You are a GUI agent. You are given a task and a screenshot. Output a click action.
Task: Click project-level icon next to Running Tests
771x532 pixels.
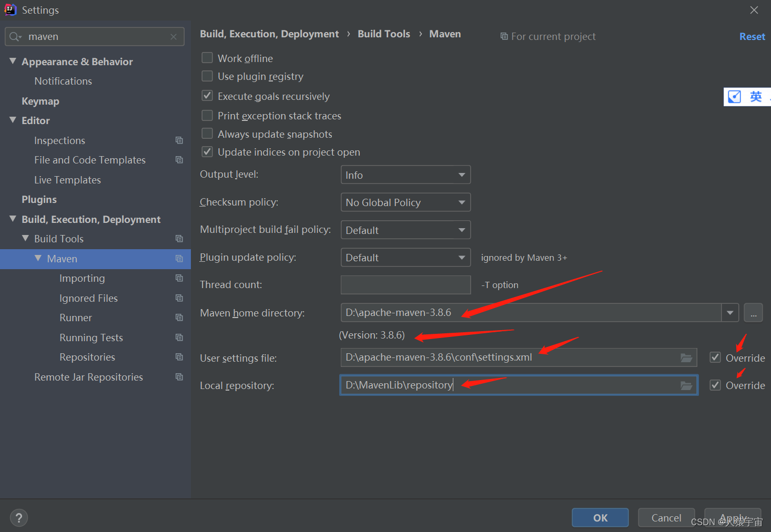179,337
